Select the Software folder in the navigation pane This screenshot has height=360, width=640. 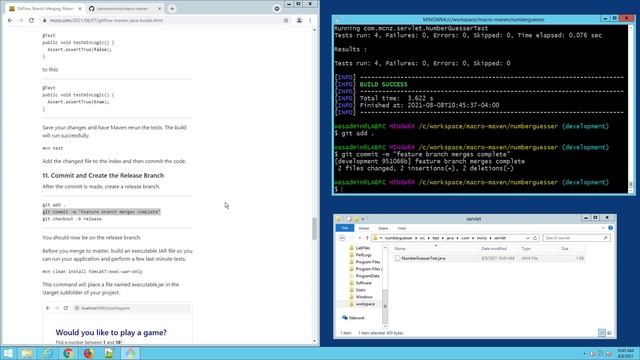pos(363,283)
